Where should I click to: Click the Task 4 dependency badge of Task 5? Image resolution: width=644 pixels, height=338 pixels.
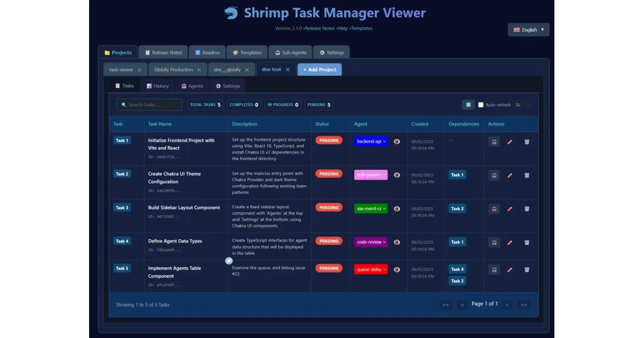[x=457, y=269]
